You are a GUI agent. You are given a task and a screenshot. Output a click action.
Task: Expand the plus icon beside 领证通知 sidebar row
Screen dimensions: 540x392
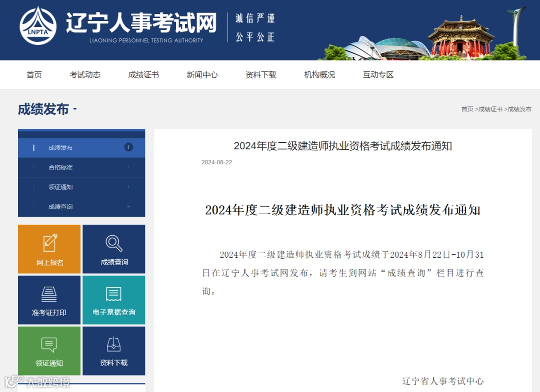(x=128, y=187)
